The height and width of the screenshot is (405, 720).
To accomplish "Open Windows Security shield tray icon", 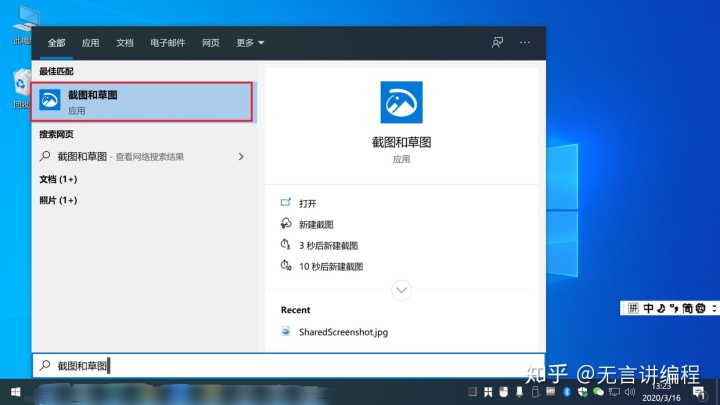I will coord(582,392).
